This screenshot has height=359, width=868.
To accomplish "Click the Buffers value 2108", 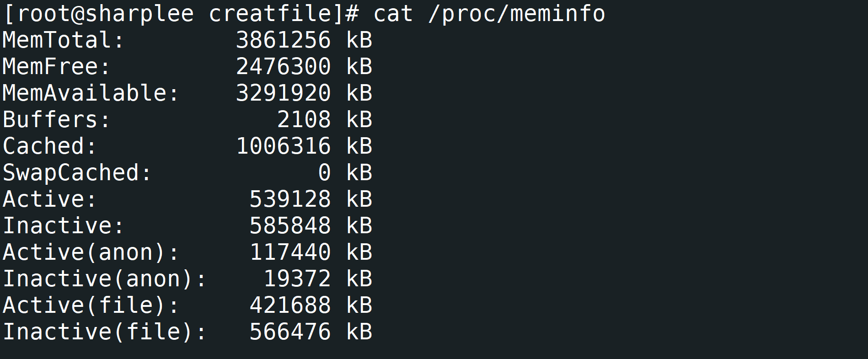I will tap(304, 120).
